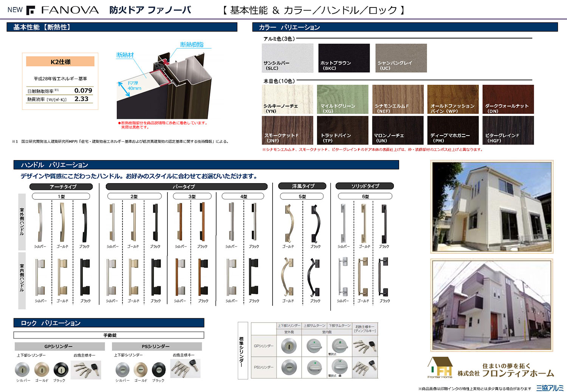Click the ハンドル バリエーション section header
The width and height of the screenshot is (567, 392).
tap(206, 165)
